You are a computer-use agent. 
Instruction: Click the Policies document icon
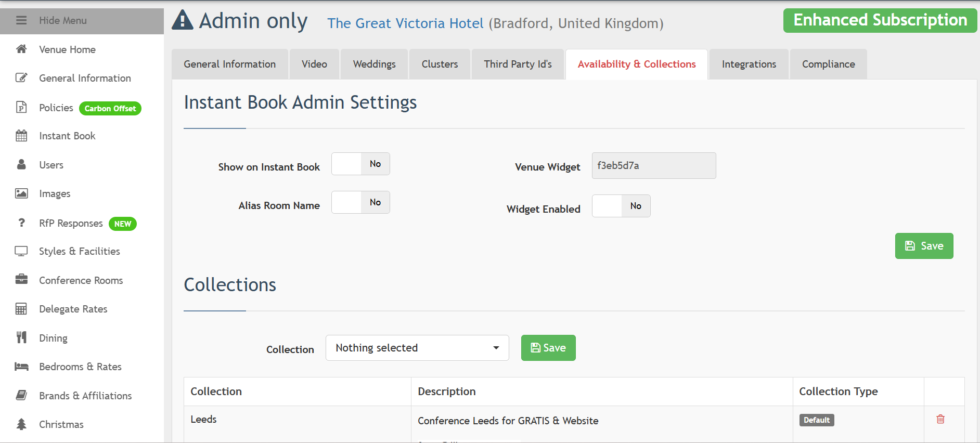pos(21,107)
